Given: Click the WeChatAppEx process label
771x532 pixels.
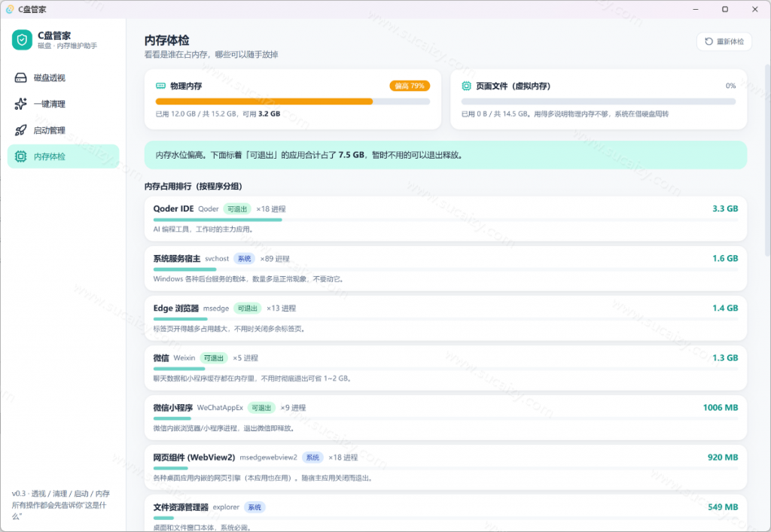Looking at the screenshot, I should pyautogui.click(x=221, y=408).
